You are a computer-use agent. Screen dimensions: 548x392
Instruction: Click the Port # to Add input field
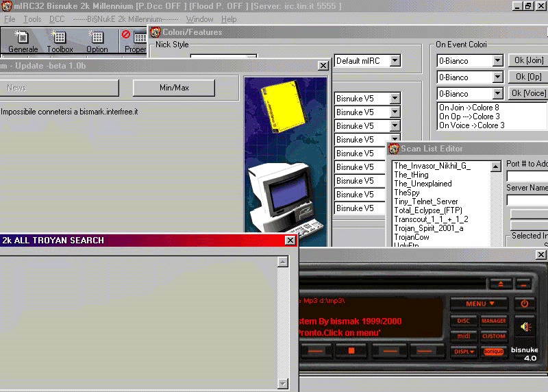click(527, 176)
